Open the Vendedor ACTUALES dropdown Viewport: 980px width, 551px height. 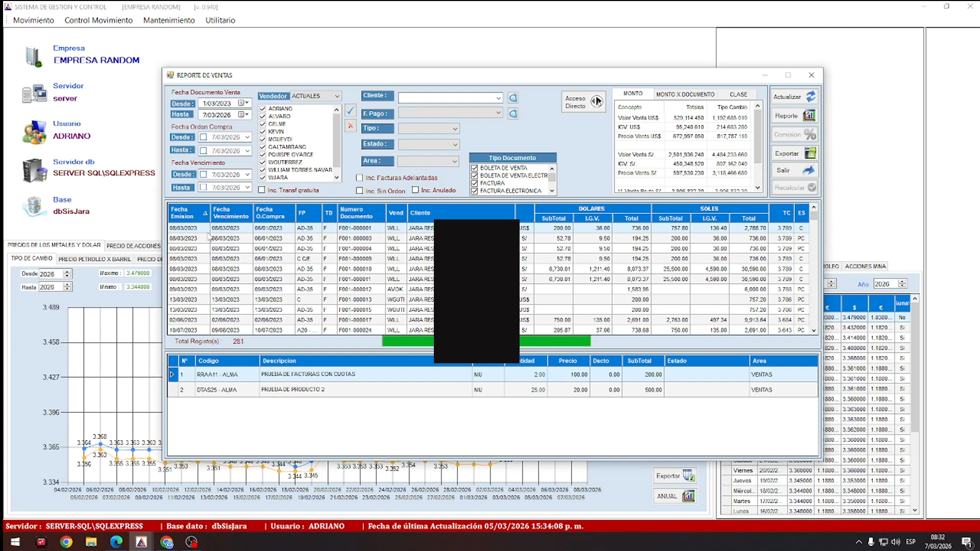337,96
